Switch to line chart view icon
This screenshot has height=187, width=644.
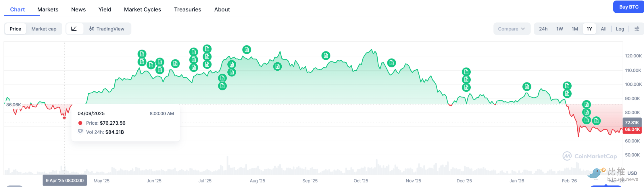coord(74,29)
